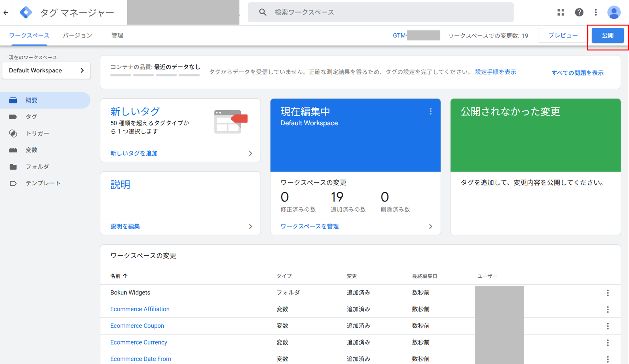Open the Google apps grid icon
Image resolution: width=629 pixels, height=364 pixels.
[561, 12]
